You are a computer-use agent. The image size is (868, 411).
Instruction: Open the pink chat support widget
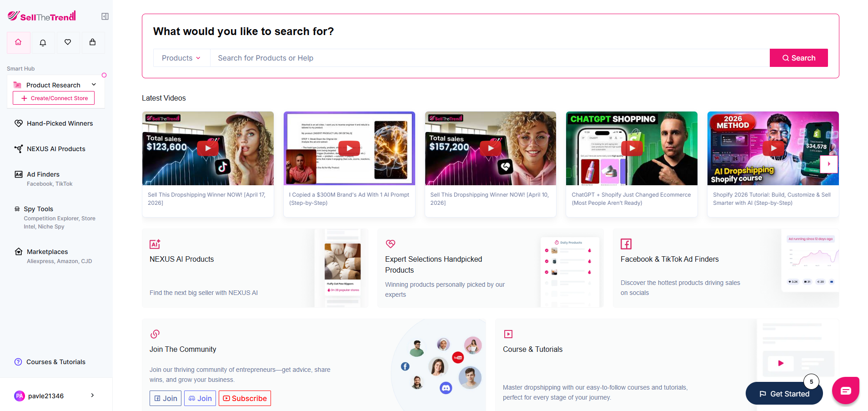(846, 391)
